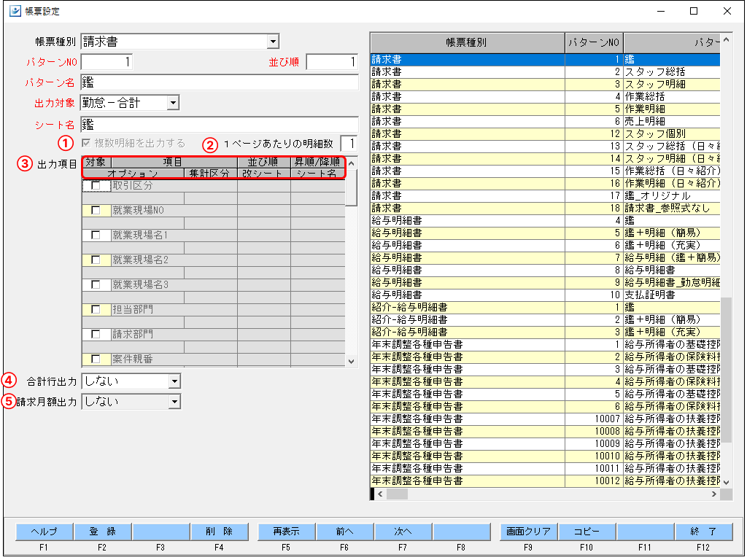Click the パターン名 input field showing 鑑
747x560 pixels.
pos(219,82)
